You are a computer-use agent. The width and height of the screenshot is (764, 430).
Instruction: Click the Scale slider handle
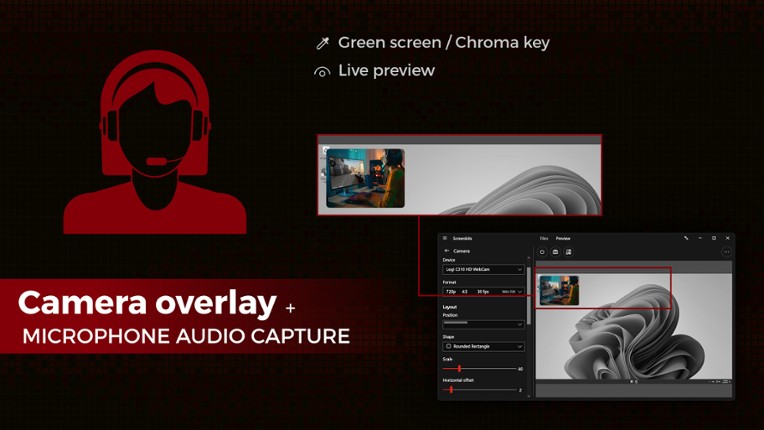(459, 368)
